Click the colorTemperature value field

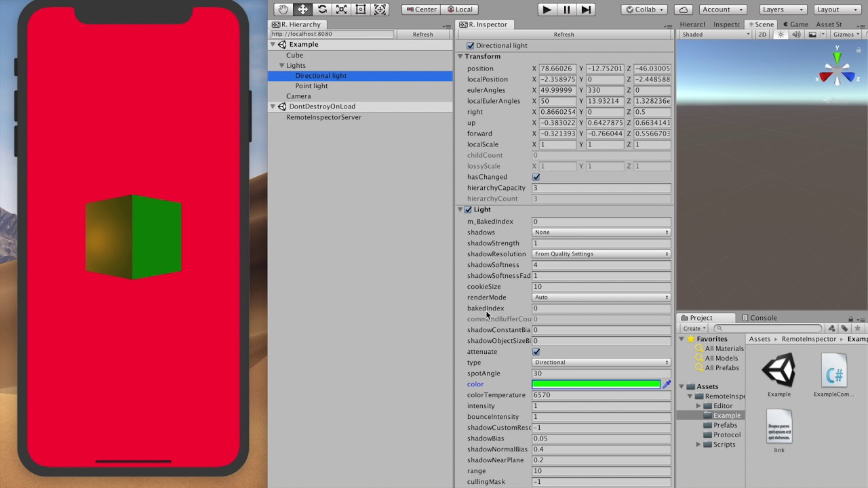(x=601, y=395)
